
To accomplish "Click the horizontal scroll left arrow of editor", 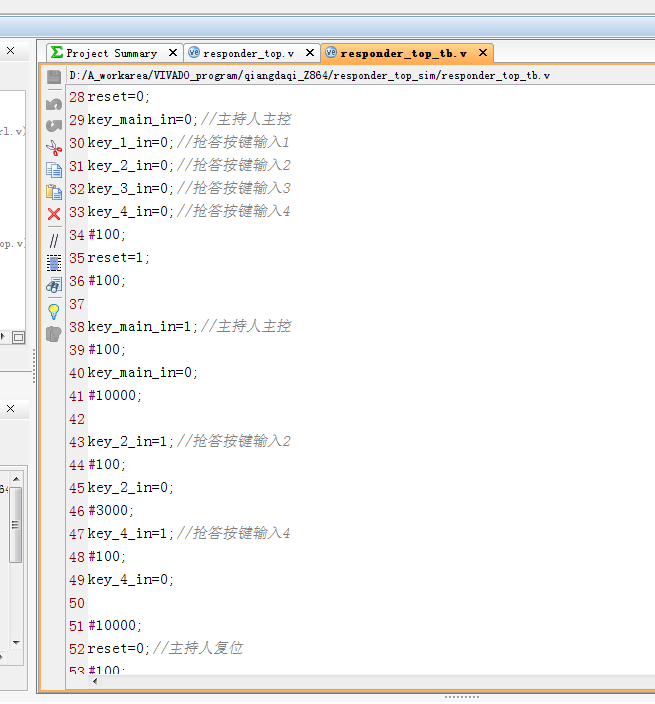I will pyautogui.click(x=95, y=682).
